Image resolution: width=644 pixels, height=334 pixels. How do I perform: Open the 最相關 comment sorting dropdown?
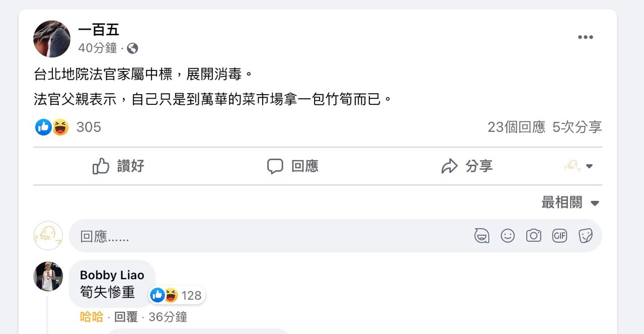570,203
